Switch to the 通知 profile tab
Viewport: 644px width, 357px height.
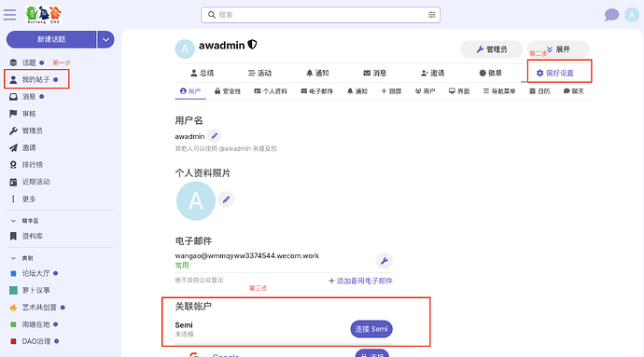pyautogui.click(x=317, y=73)
